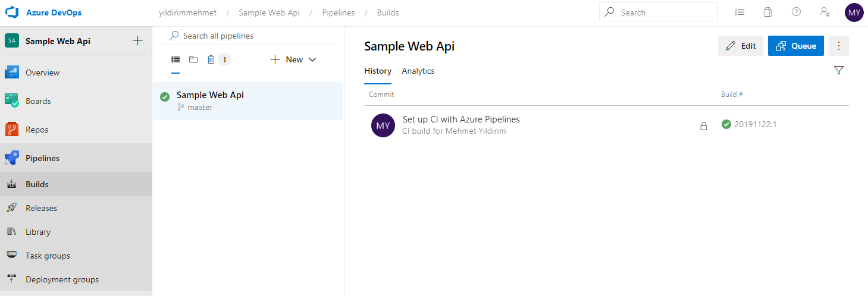Click the Overview sidebar icon

12,73
